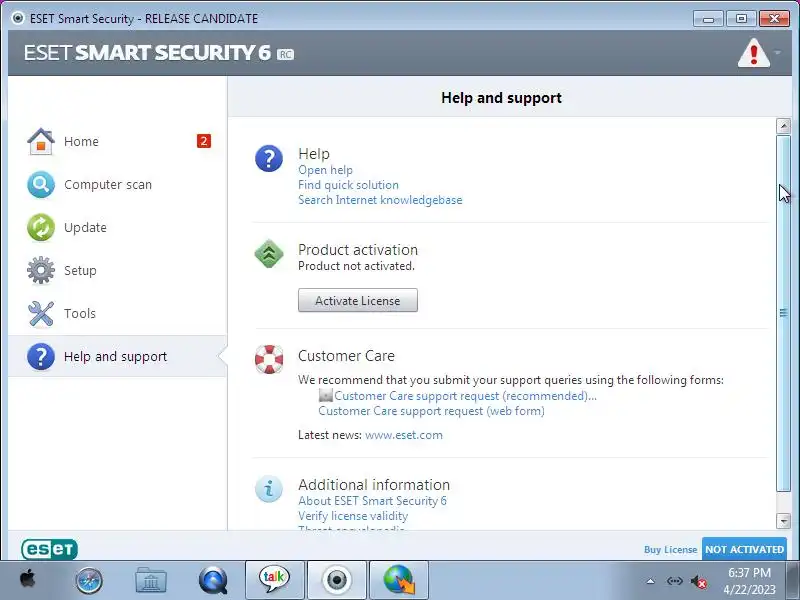Click the Tools wrench icon
This screenshot has height=600, width=800.
click(x=41, y=313)
